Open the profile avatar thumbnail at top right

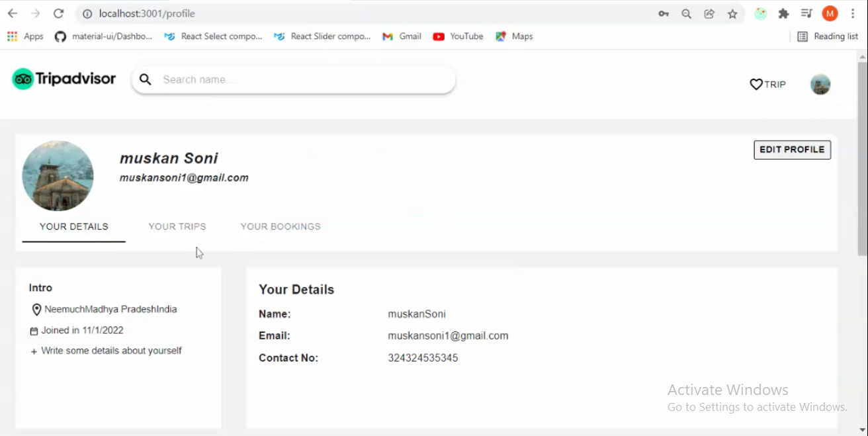(x=820, y=84)
